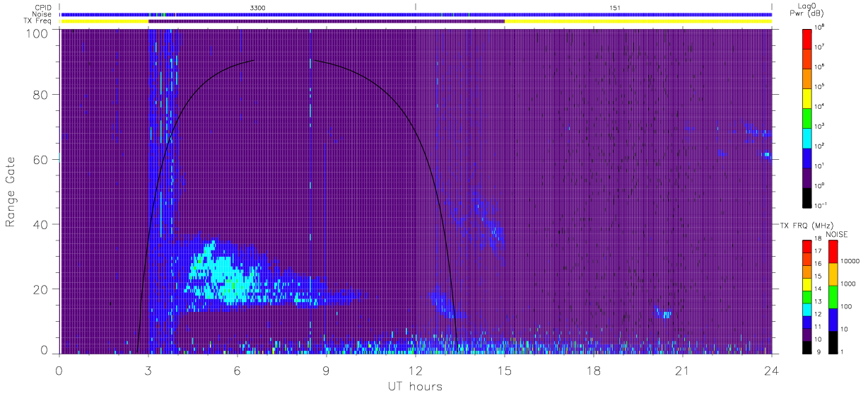This screenshot has height=401, width=868.
Task: Click Range Gate tick label '60'
Action: (x=41, y=160)
